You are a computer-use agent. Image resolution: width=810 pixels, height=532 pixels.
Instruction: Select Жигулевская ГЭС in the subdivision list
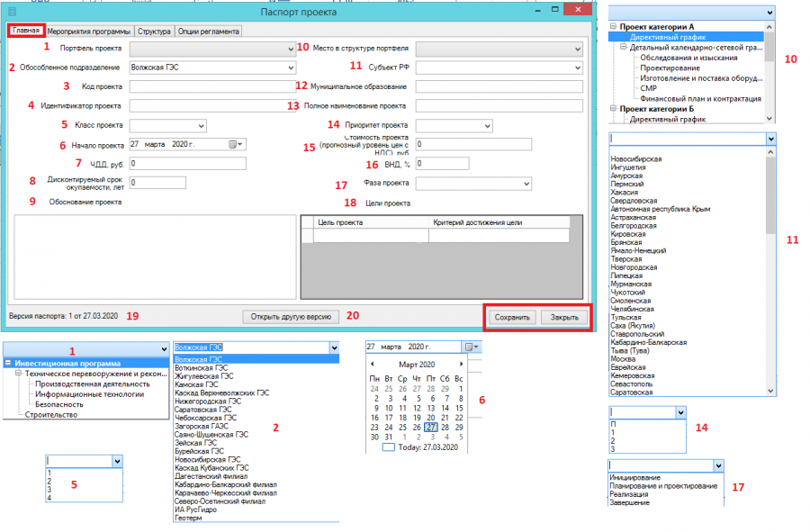(x=204, y=376)
